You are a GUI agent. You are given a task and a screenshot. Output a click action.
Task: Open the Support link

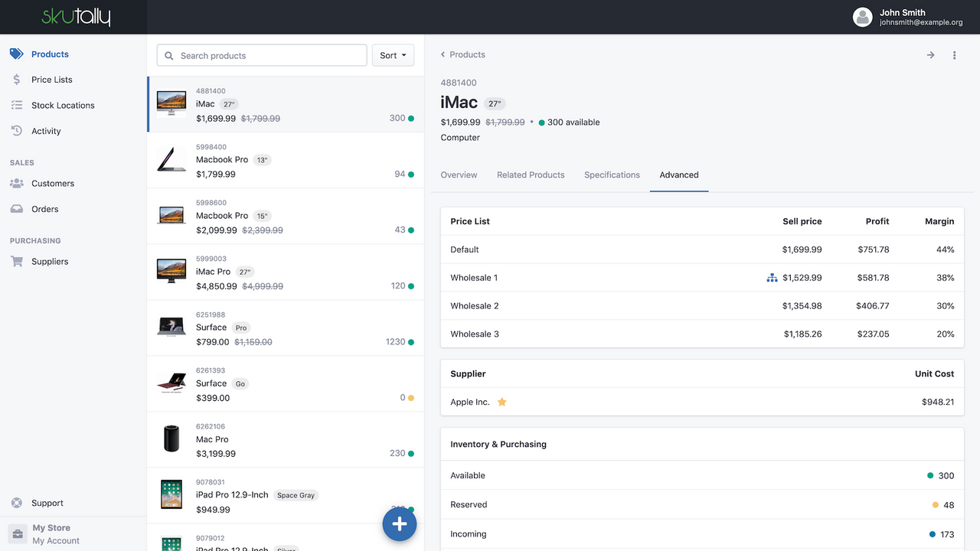point(47,503)
